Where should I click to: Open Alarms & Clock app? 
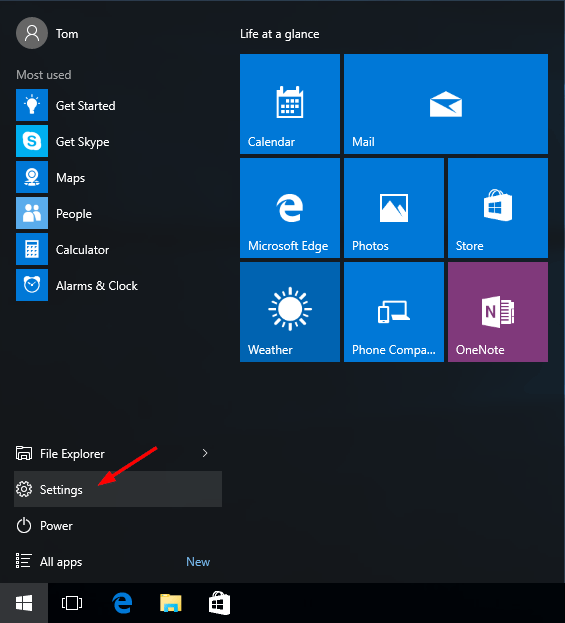pyautogui.click(x=118, y=285)
